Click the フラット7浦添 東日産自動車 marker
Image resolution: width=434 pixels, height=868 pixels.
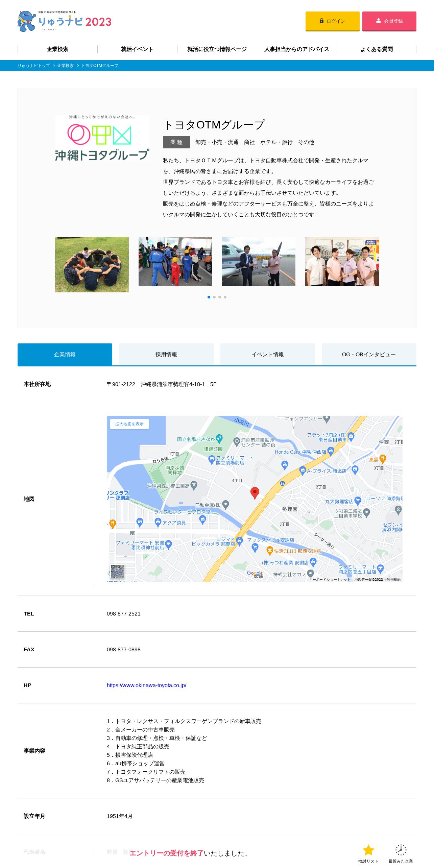(x=351, y=436)
